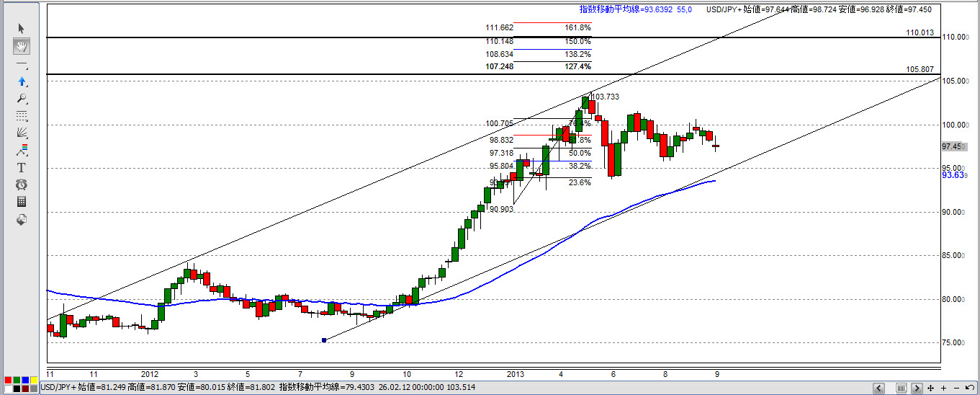Open the indicator chart settings tool
The image size is (980, 395).
coord(22,151)
